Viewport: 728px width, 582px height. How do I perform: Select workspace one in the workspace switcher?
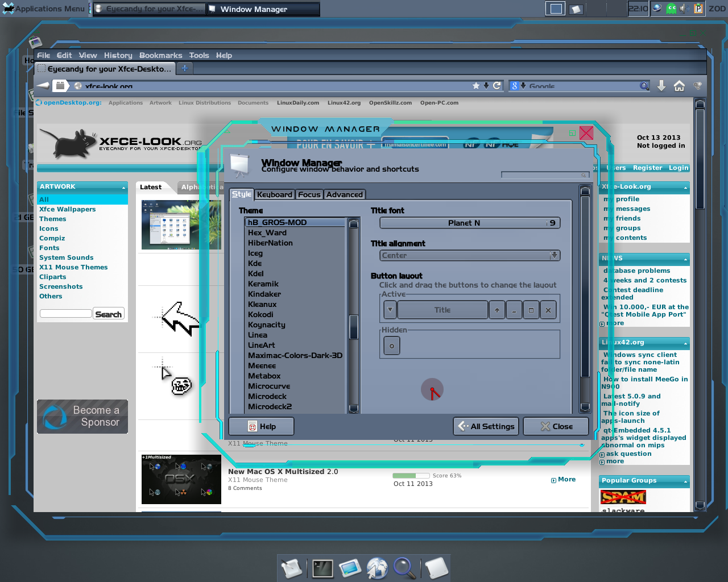coord(556,9)
